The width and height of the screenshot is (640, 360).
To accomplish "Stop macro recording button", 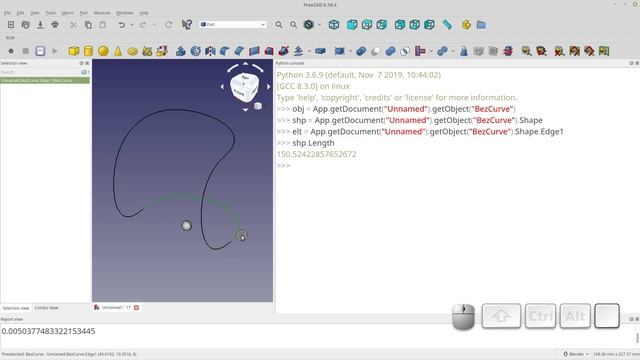I will click(25, 51).
